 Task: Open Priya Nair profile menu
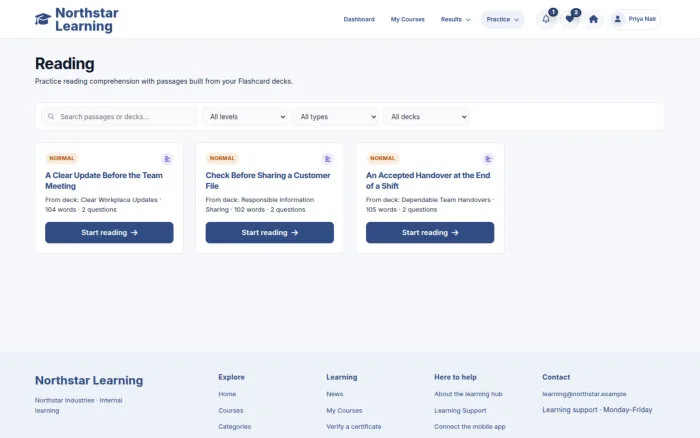coord(635,19)
